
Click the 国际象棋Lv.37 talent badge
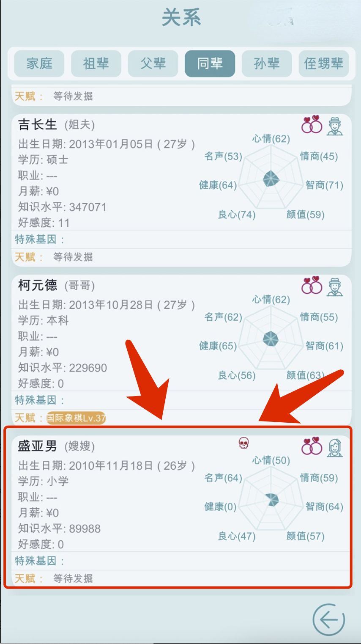click(76, 418)
